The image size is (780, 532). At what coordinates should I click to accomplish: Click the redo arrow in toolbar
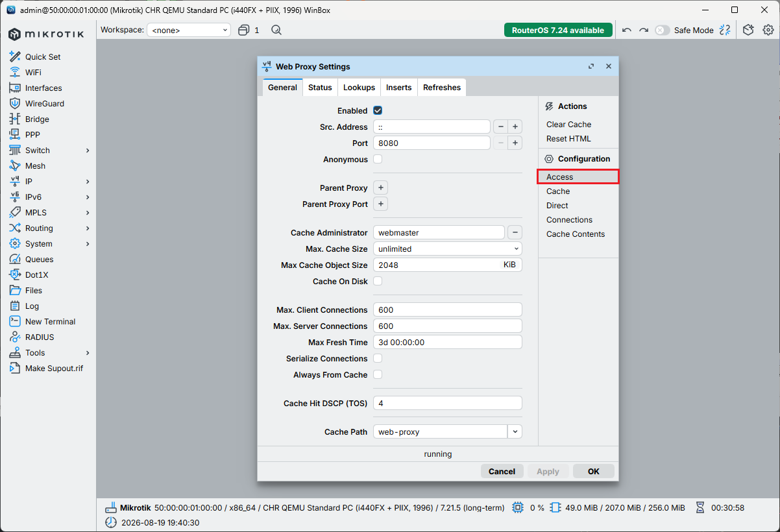644,30
